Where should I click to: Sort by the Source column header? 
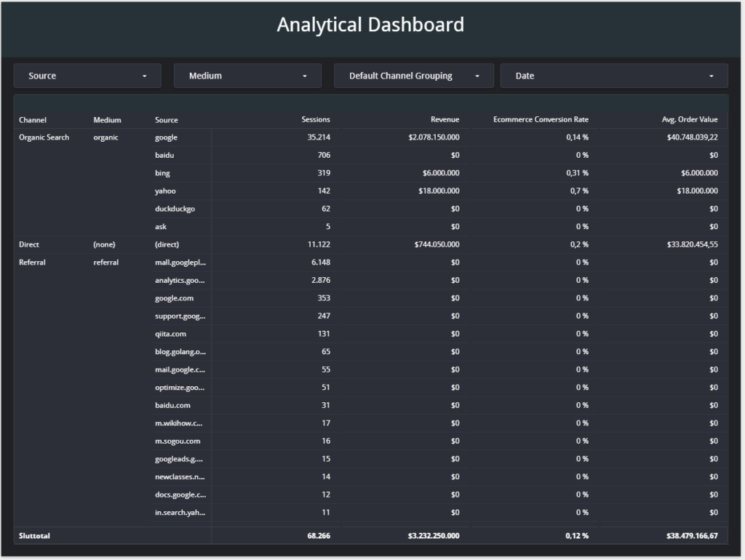pyautogui.click(x=167, y=120)
